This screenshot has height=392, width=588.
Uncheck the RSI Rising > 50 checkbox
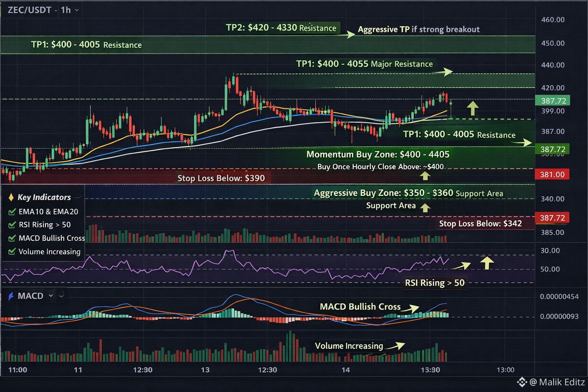click(x=12, y=225)
